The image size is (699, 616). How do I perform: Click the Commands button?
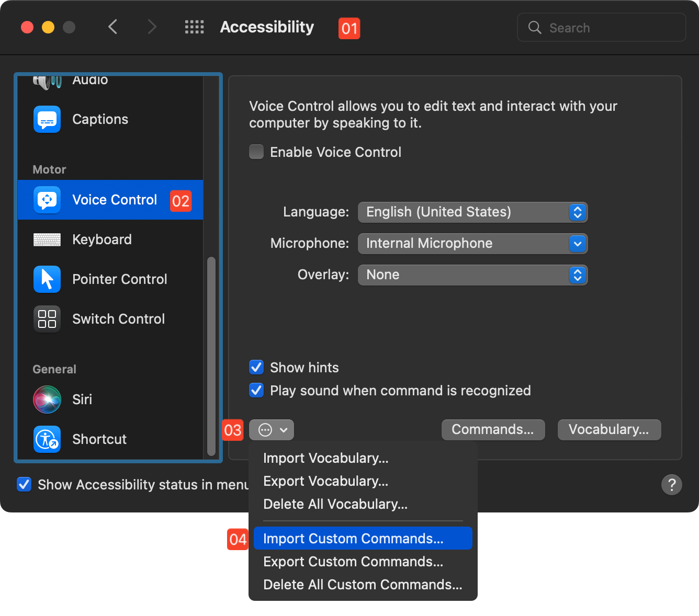pos(492,429)
